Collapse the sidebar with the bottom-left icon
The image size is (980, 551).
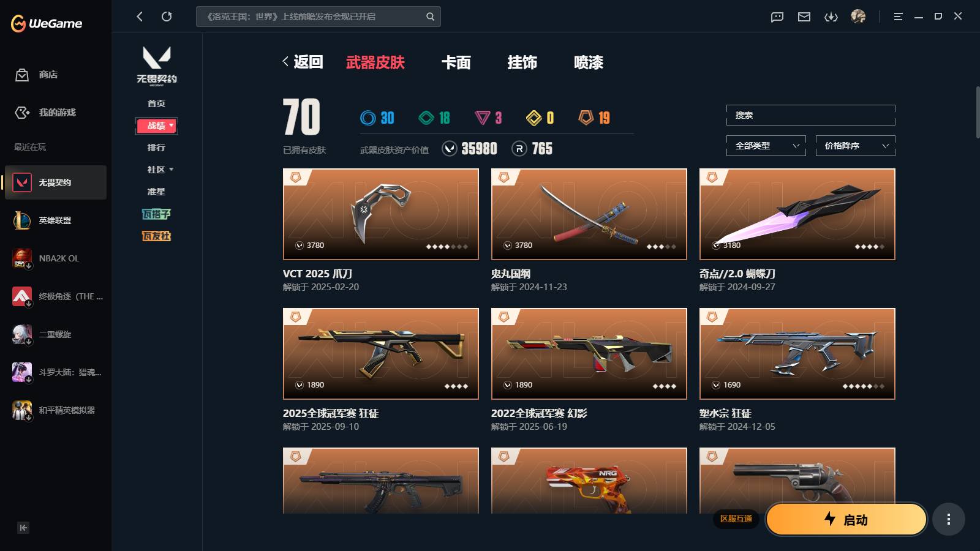[23, 528]
